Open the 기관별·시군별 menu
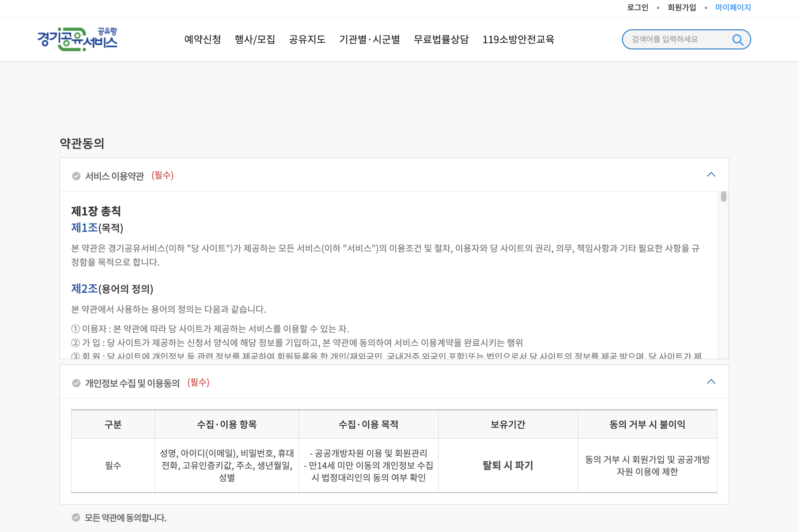 coord(370,39)
